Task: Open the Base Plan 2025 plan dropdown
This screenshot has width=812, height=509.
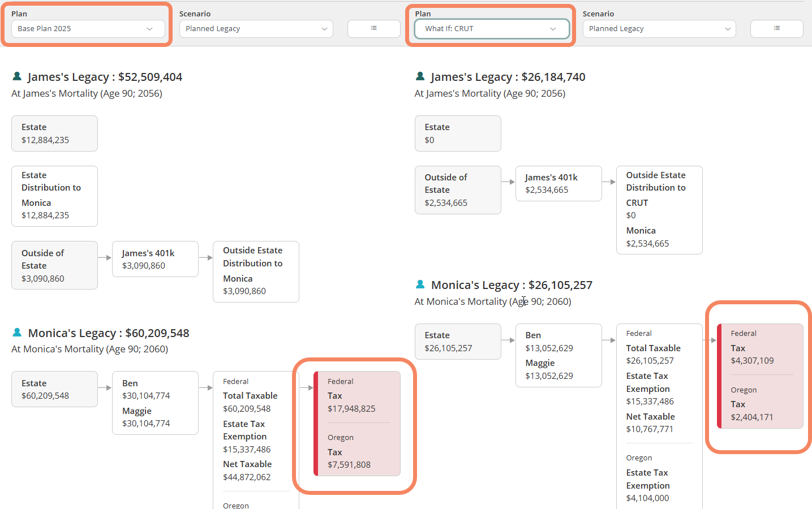Action: point(88,29)
